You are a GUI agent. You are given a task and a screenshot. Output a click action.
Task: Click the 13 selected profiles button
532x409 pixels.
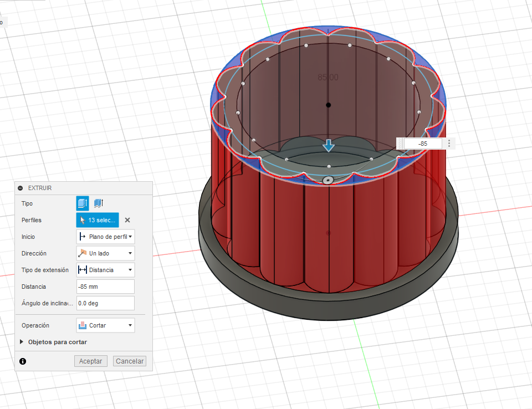coord(98,220)
